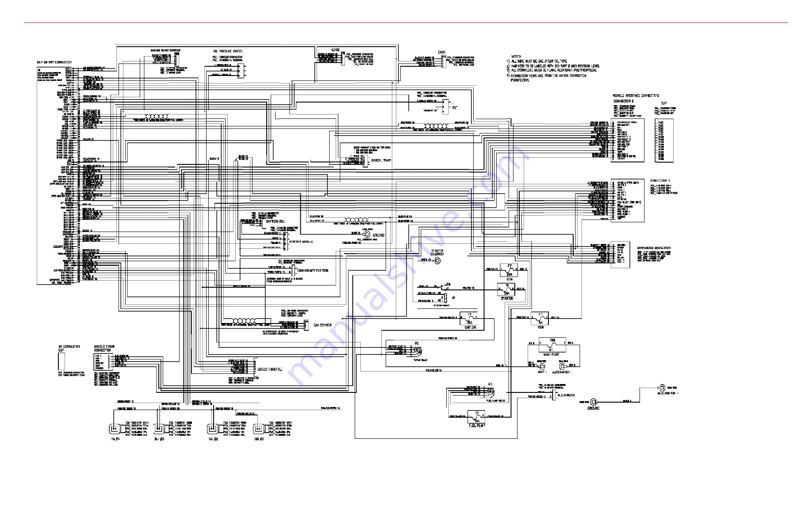This screenshot has height=525, width=812.
Task: Click the 90 way connector heading
Action: [54, 62]
